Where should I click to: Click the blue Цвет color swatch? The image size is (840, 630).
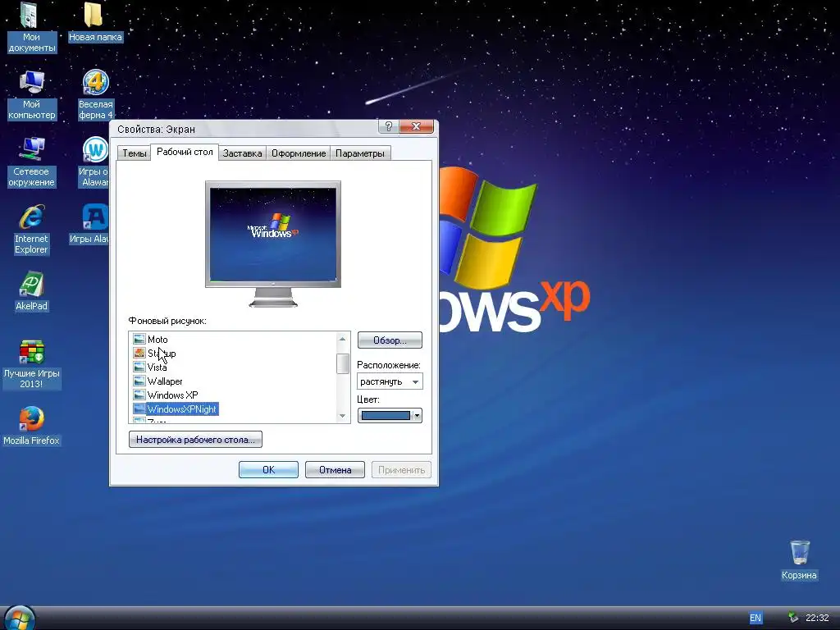386,416
